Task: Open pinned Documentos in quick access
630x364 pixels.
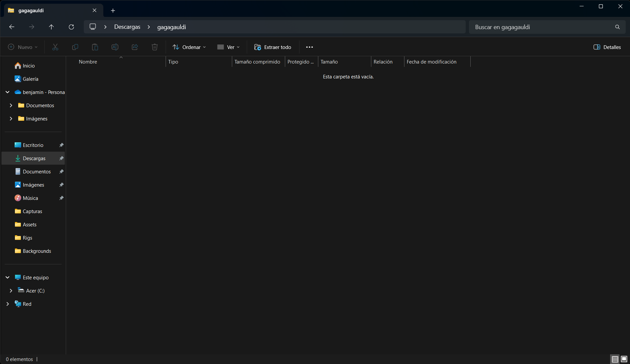Action: pos(33,171)
